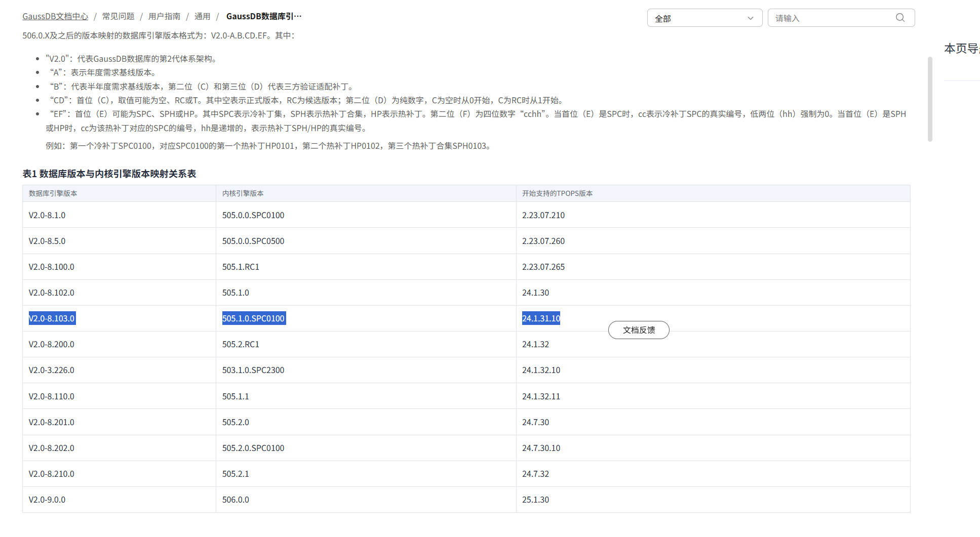Viewport: 980px width, 537px height.
Task: Click kernel version 505.2.0.SPC0100
Action: pyautogui.click(x=253, y=448)
